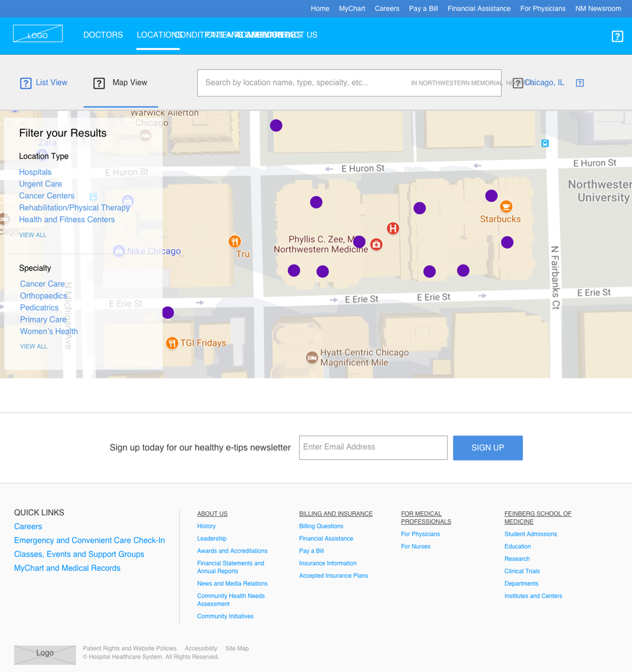Open Classes, Events and Support Groups link
Screen dimensions: 632x672
79,554
